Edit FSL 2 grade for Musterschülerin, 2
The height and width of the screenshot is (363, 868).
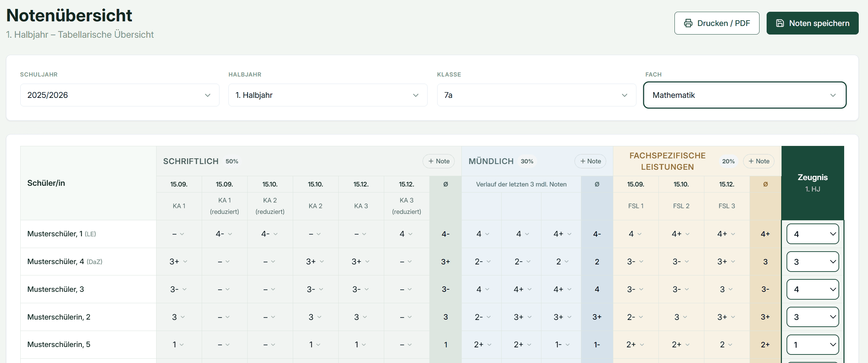tap(681, 317)
